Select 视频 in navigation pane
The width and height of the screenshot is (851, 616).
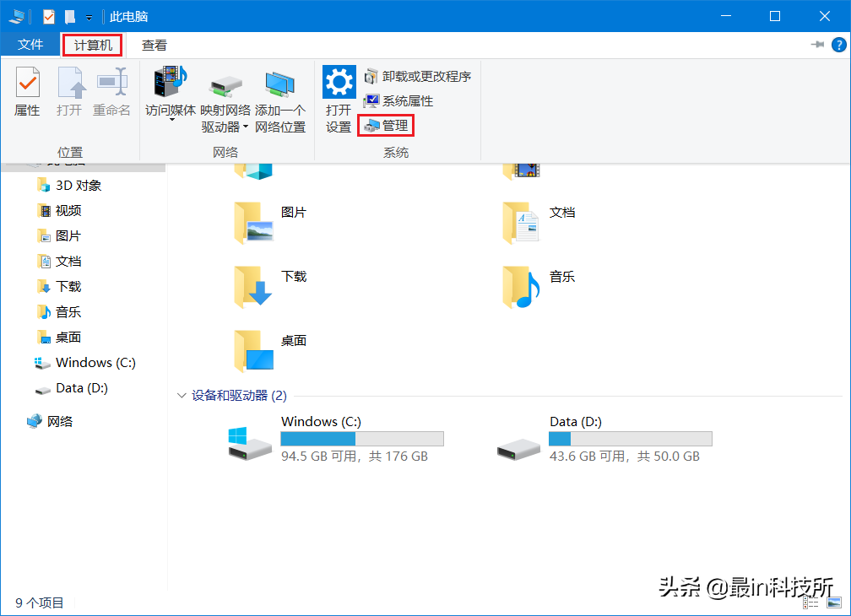58,210
